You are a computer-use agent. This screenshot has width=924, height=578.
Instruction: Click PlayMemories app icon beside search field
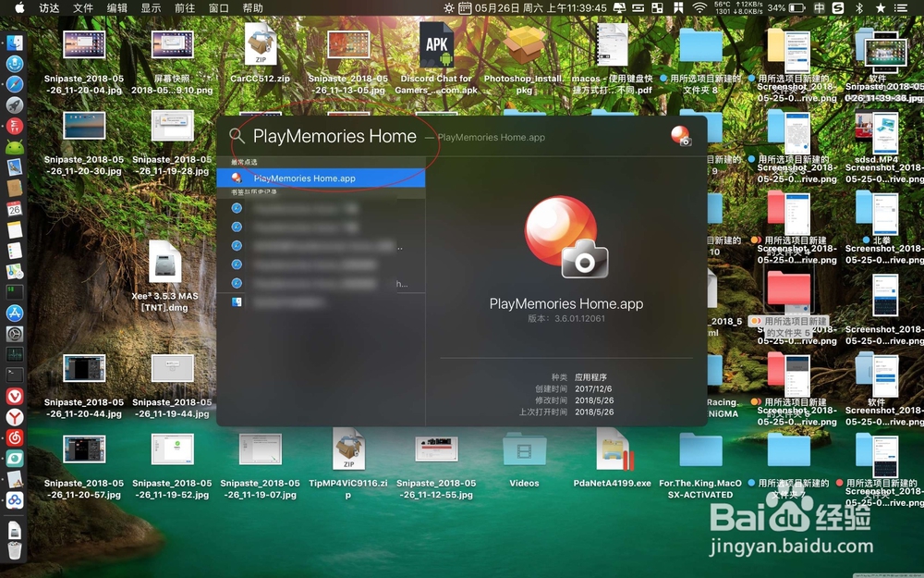(681, 136)
